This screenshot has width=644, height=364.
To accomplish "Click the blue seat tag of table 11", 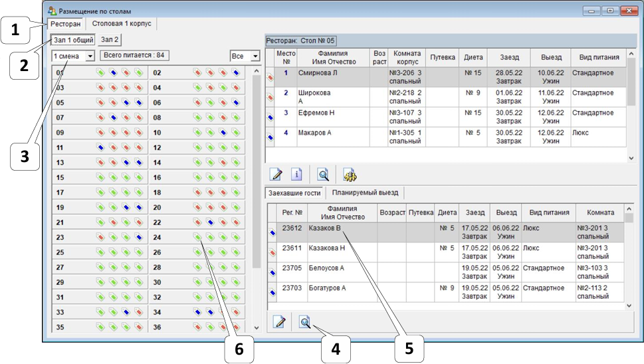I will click(x=100, y=147).
